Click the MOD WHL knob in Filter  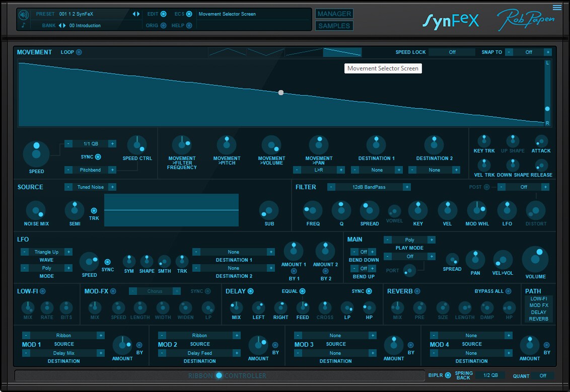[476, 210]
